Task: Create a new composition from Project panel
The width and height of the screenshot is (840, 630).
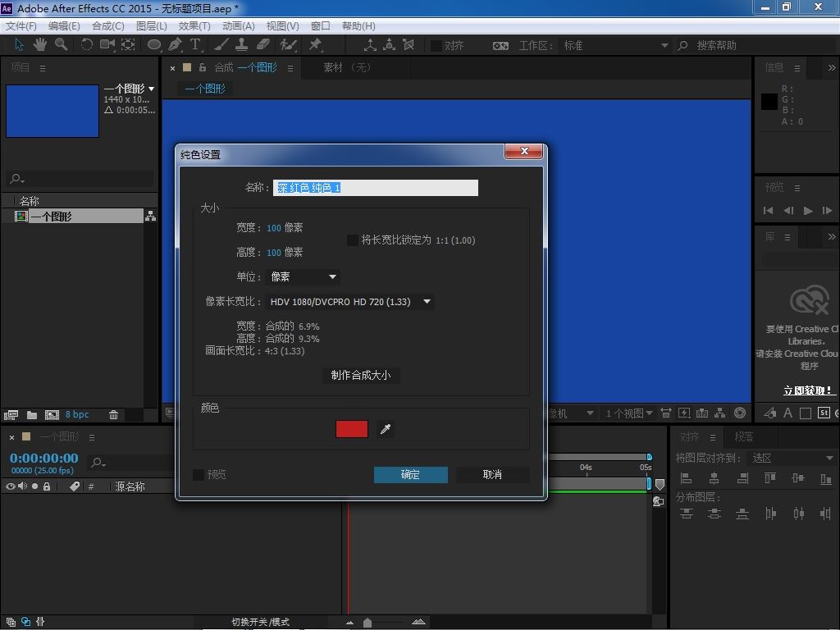Action: click(x=52, y=414)
